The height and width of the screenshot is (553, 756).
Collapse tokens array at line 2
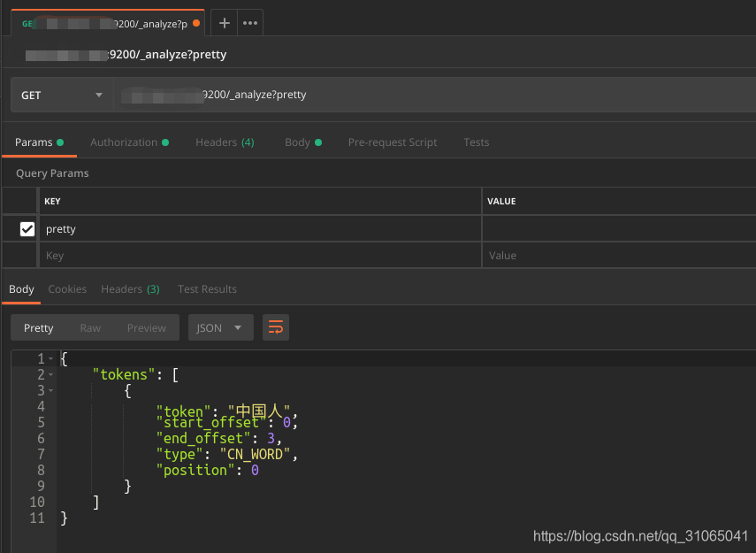coord(51,374)
